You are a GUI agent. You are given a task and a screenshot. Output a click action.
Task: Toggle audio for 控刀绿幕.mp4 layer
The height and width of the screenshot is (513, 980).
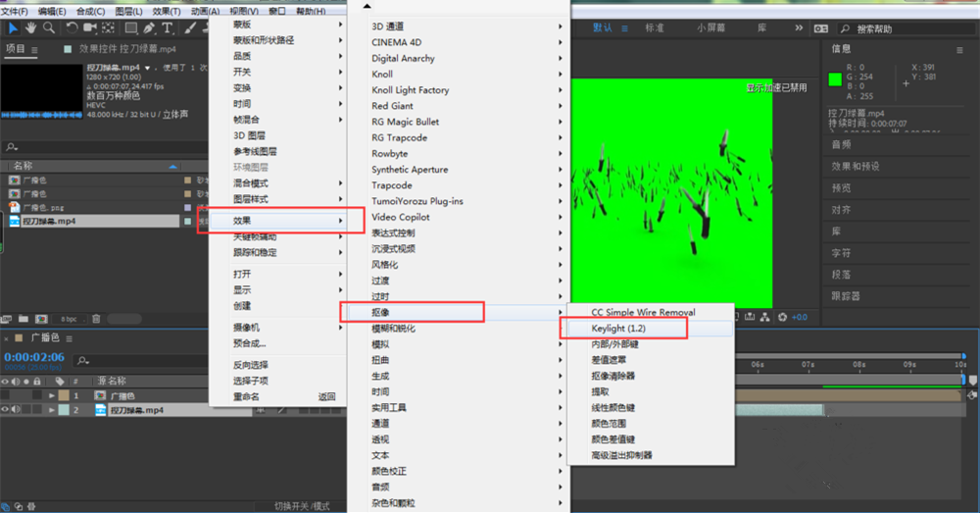[x=16, y=410]
